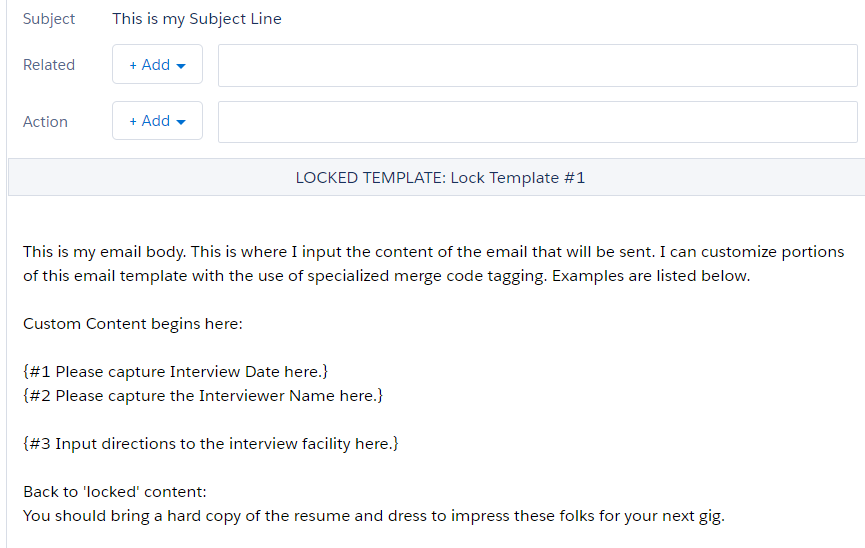This screenshot has width=865, height=548.
Task: Click the caret arrow on Related's Add button
Action: point(181,66)
